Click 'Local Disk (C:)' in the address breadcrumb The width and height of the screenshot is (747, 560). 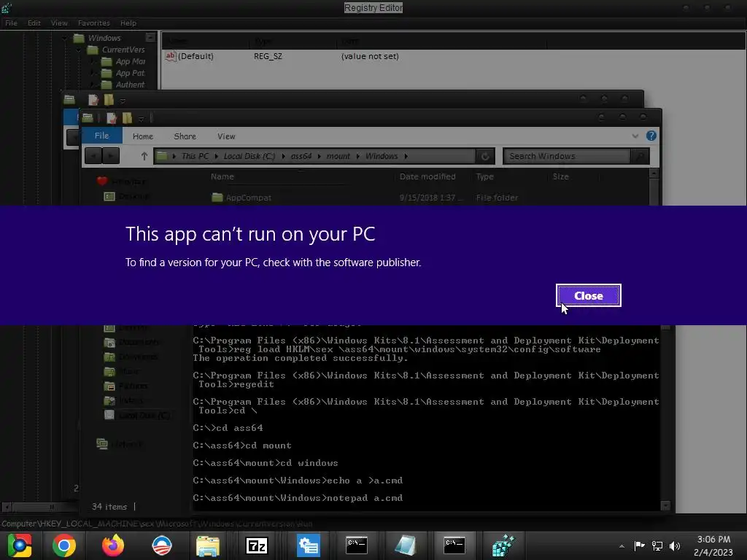(249, 156)
